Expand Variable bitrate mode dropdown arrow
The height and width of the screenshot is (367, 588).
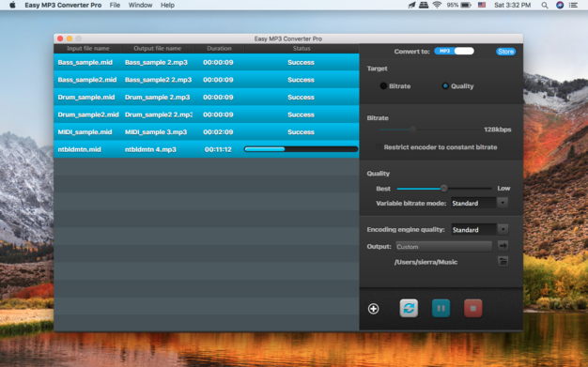click(503, 203)
